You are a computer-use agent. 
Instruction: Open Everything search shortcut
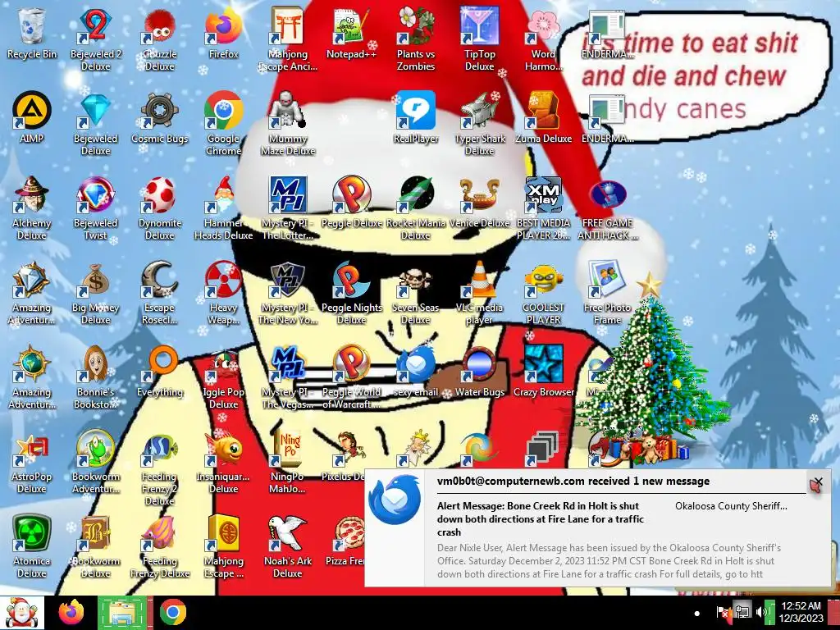click(160, 372)
